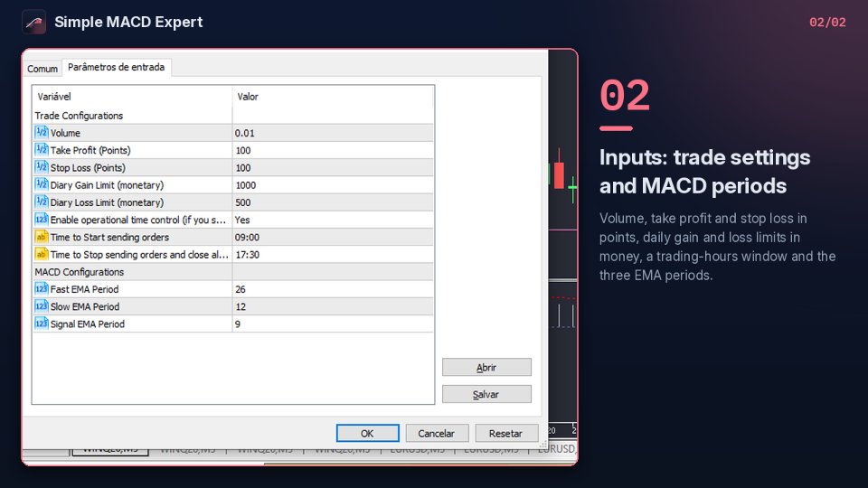Click the Enable operational time control icon
Screen dimensions: 868x488
click(42, 219)
